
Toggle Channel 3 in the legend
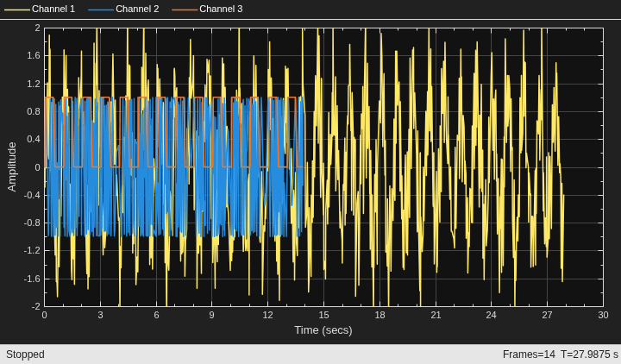208,9
